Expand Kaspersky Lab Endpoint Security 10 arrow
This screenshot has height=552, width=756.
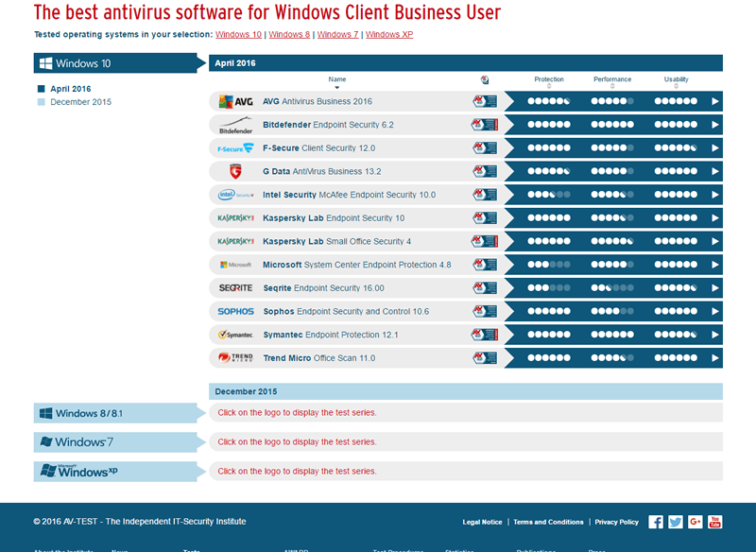coord(715,218)
